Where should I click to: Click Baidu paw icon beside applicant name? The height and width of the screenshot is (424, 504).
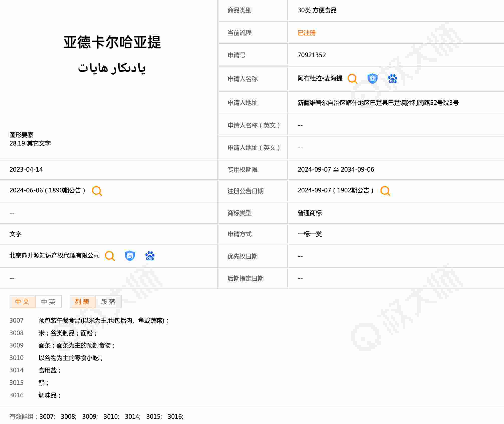(392, 79)
